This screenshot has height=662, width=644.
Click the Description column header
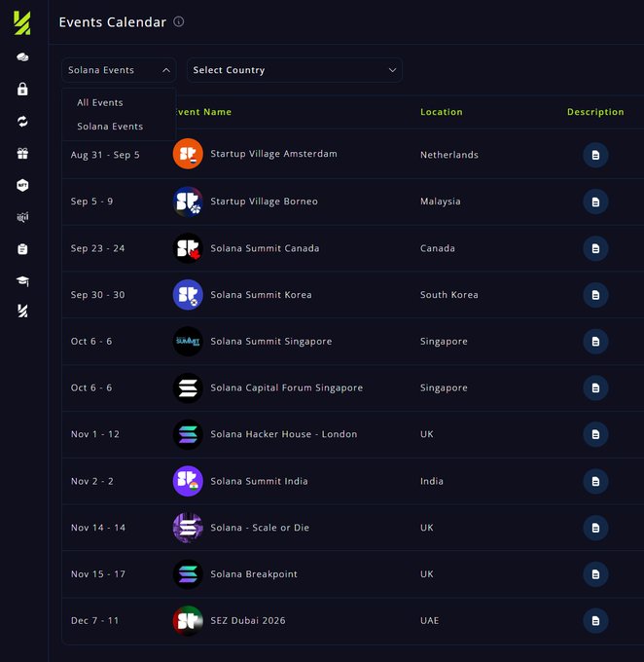(x=595, y=112)
